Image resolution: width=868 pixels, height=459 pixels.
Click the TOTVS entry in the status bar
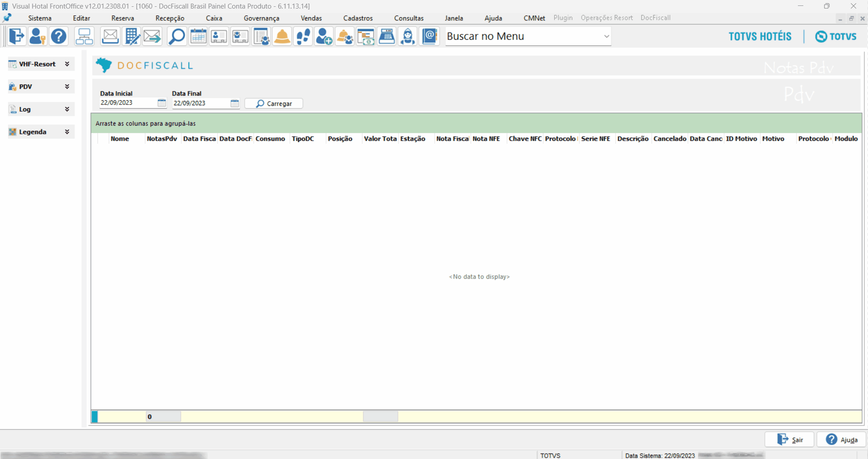point(550,455)
